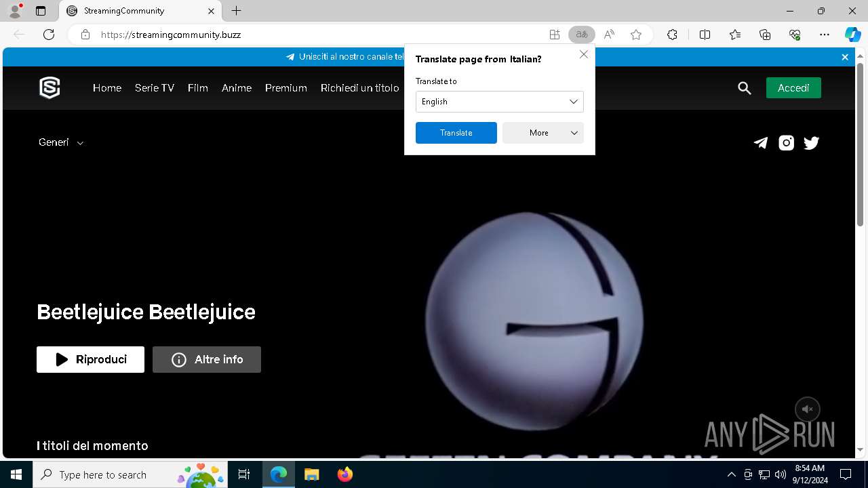Expand the Generi dropdown
This screenshot has width=868, height=488.
coord(61,142)
